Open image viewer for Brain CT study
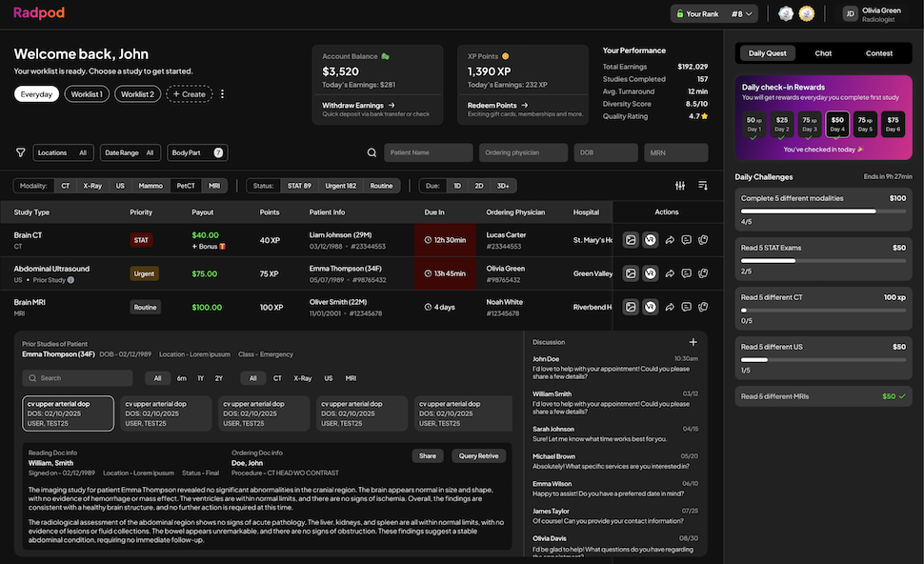The height and width of the screenshot is (564, 924). pos(630,240)
